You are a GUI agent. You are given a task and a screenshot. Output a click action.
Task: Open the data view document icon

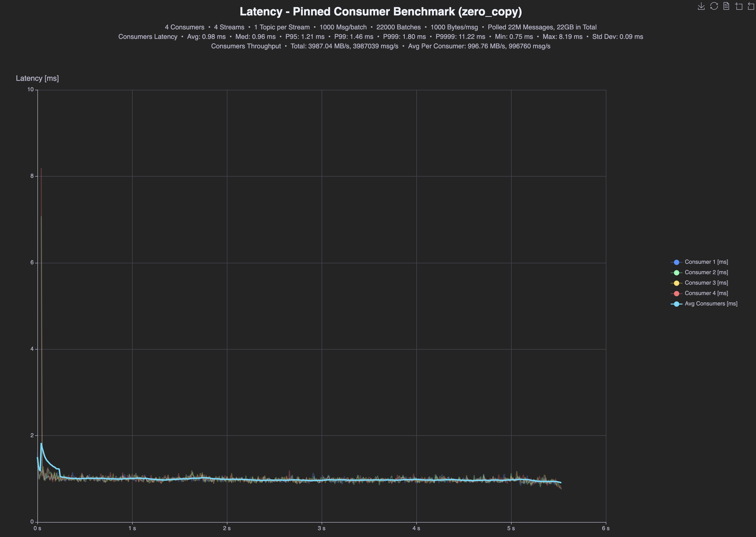pyautogui.click(x=726, y=6)
